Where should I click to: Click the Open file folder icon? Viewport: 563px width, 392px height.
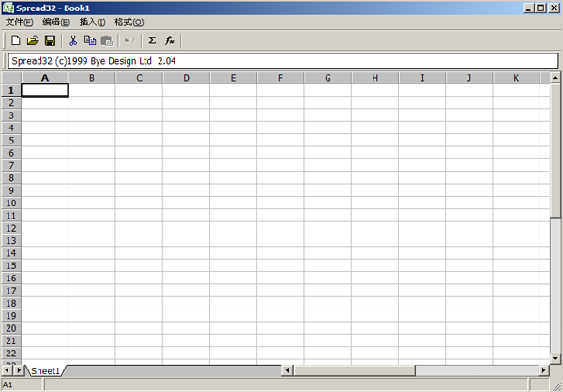(33, 40)
